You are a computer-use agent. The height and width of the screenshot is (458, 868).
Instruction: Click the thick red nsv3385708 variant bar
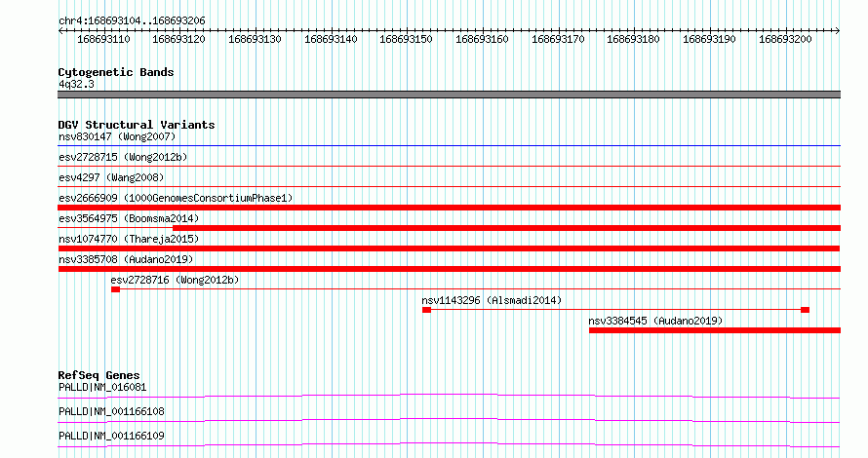click(449, 269)
